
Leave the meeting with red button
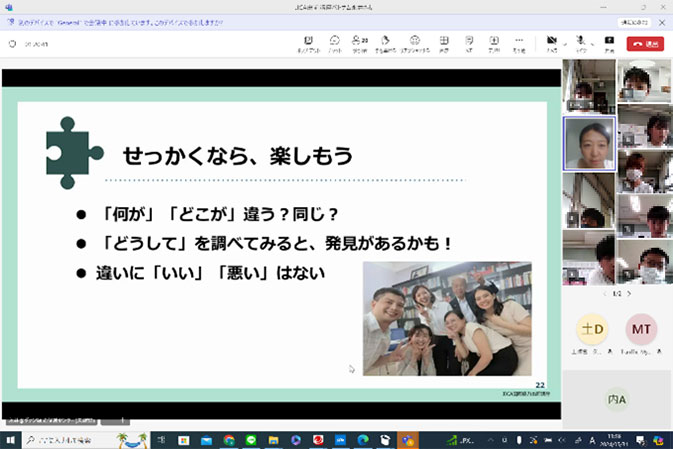click(645, 44)
